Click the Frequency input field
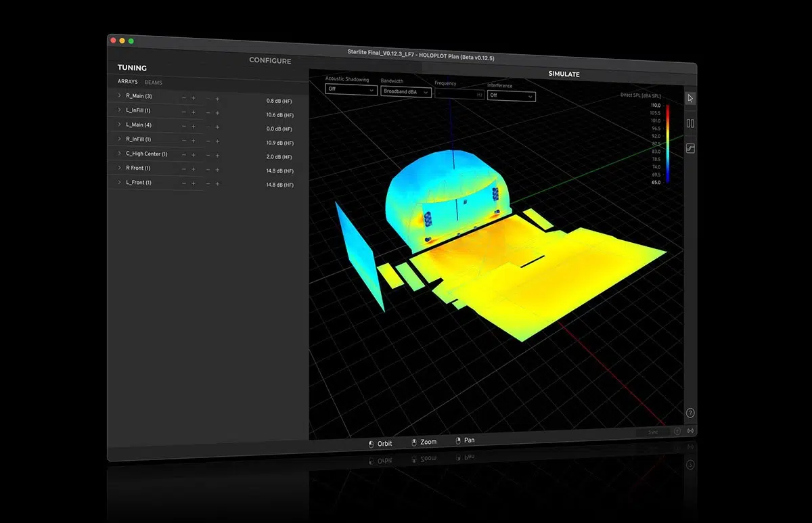The width and height of the screenshot is (812, 523). click(x=459, y=95)
